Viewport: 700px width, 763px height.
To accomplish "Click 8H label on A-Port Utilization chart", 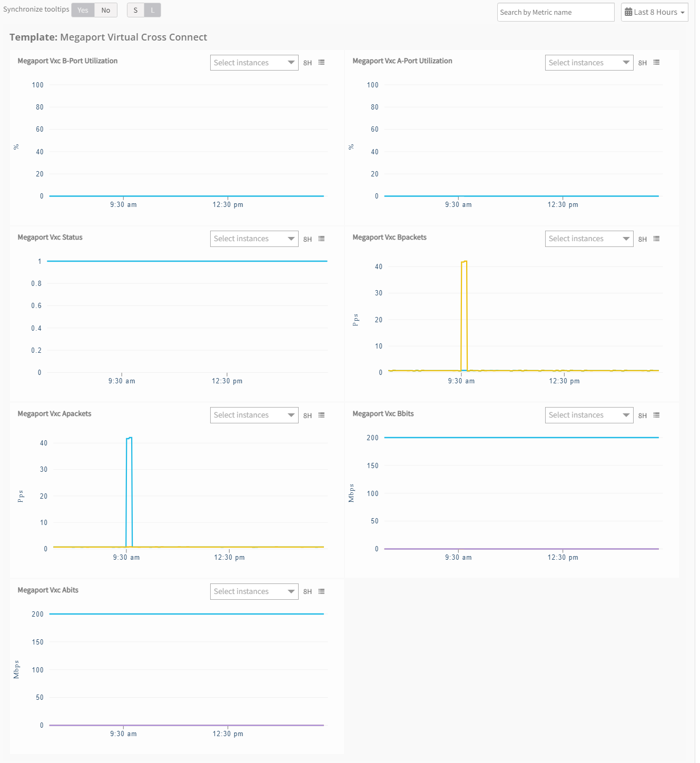I will click(643, 63).
